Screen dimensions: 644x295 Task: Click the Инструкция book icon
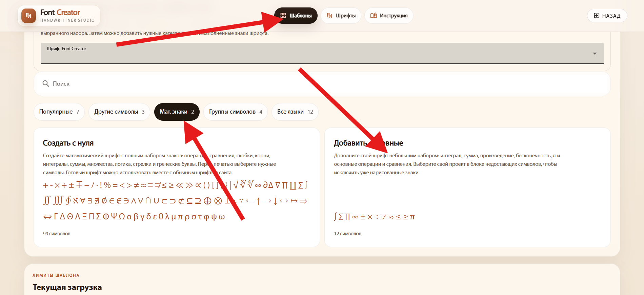pos(374,16)
